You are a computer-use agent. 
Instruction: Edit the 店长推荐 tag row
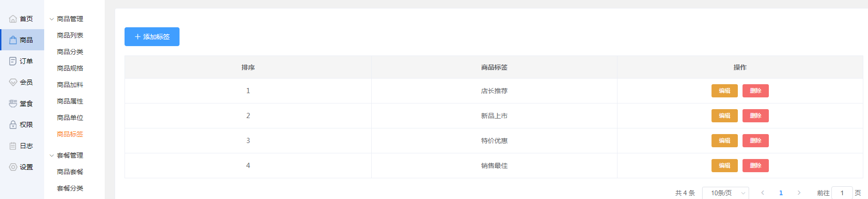click(724, 91)
